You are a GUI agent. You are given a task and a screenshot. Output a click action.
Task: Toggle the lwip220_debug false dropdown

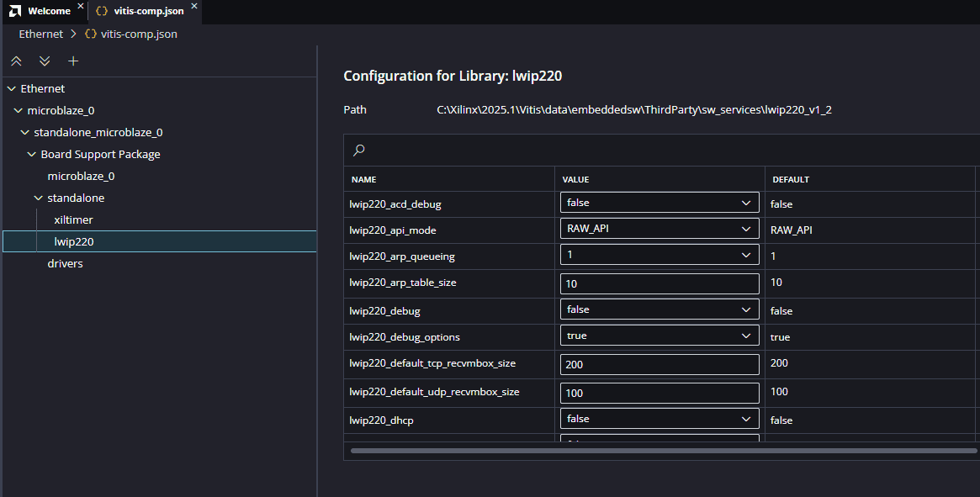[x=660, y=309]
